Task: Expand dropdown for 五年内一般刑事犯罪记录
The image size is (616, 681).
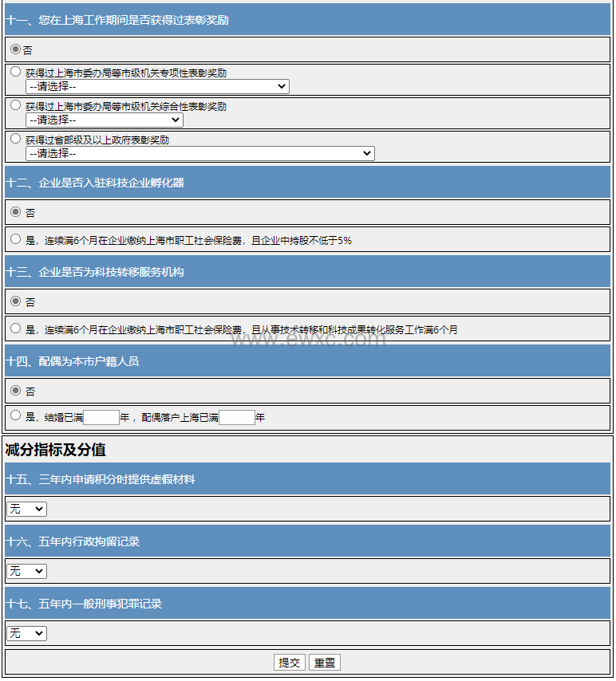Action: pyautogui.click(x=26, y=633)
